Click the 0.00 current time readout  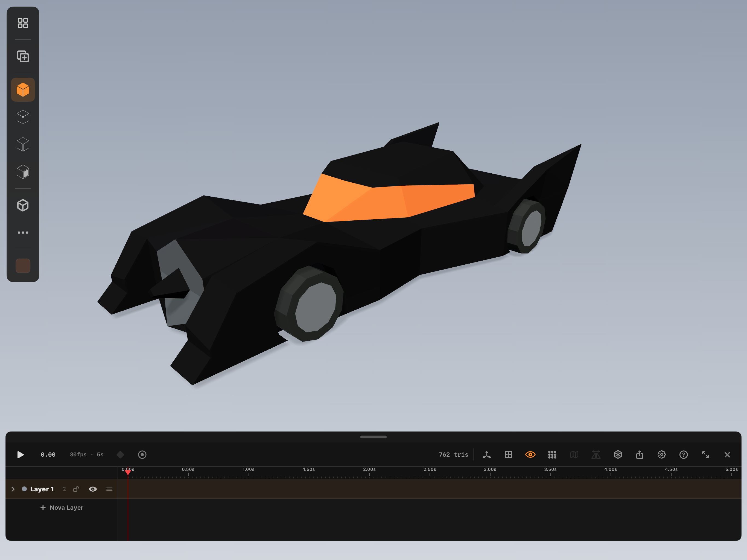pos(48,455)
